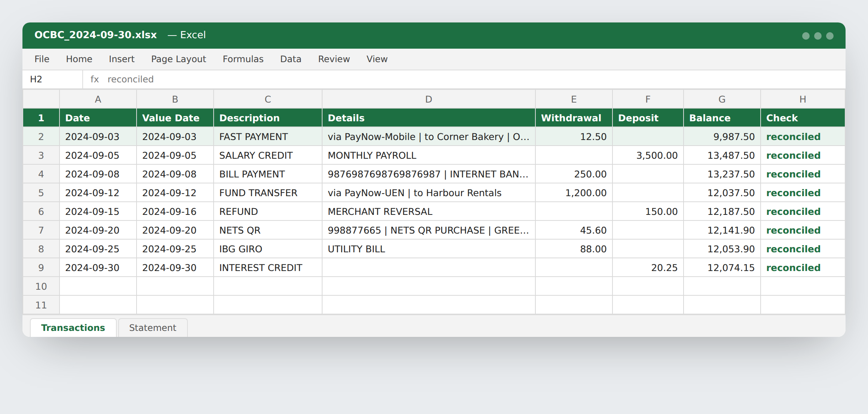Switch to the Statement sheet tab
This screenshot has width=868, height=414.
coord(153,328)
